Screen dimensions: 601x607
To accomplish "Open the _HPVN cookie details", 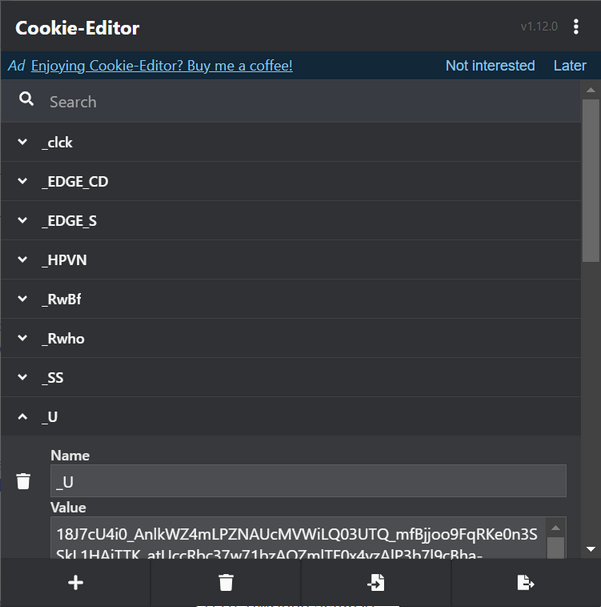I will (23, 260).
